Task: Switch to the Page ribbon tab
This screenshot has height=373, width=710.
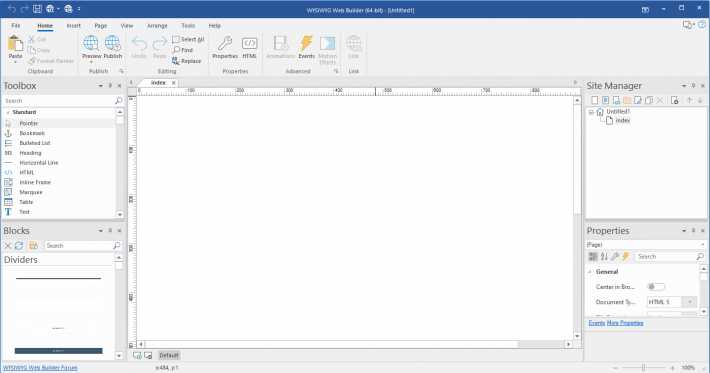Action: point(101,26)
